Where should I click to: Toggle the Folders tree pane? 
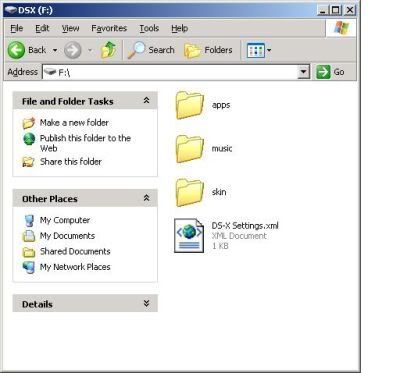(x=208, y=50)
